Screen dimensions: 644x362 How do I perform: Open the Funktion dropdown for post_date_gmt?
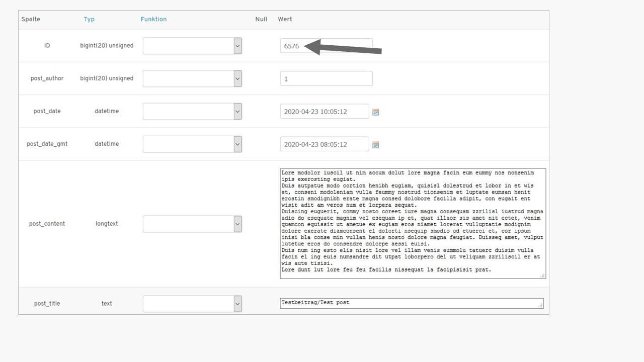192,144
